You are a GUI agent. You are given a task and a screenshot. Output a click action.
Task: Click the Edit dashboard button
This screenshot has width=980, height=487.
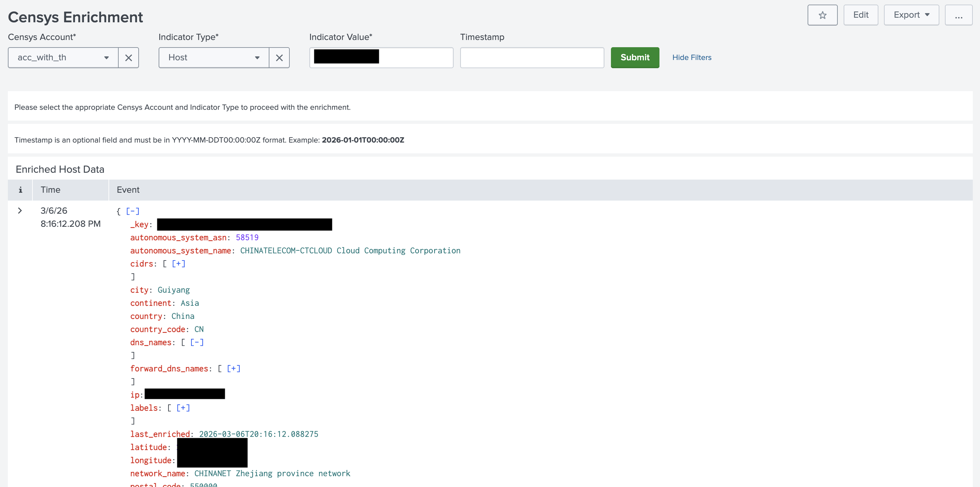point(861,15)
